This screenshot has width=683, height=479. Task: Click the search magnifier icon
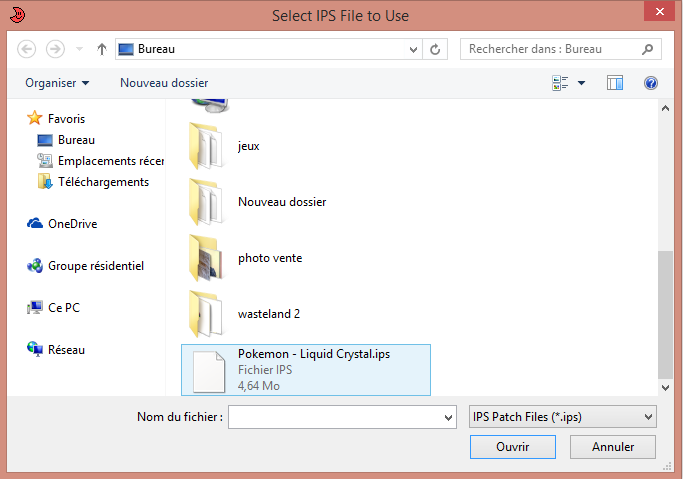pyautogui.click(x=647, y=49)
